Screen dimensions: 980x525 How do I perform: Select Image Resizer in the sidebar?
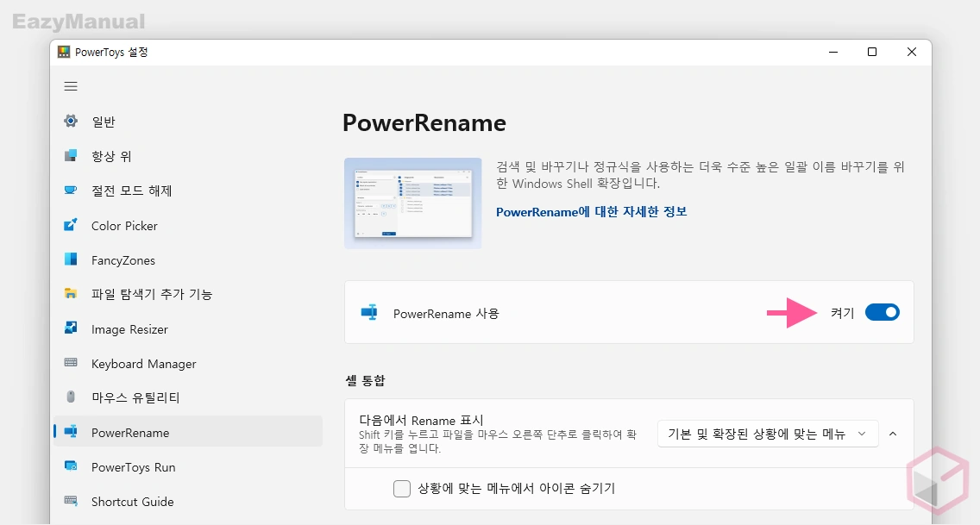(x=188, y=329)
